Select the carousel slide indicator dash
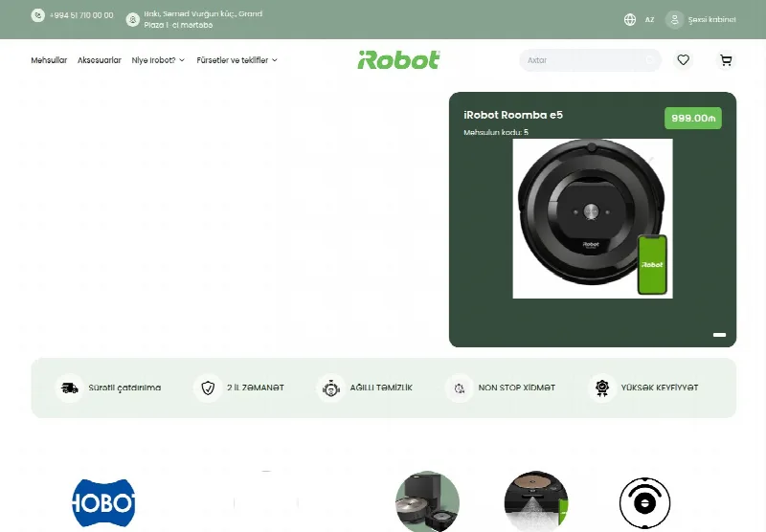Viewport: 766px width, 532px height. point(719,335)
